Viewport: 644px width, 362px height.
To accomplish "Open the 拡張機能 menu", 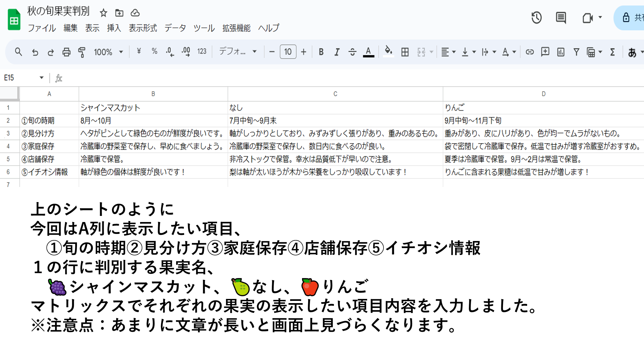I will (x=236, y=28).
